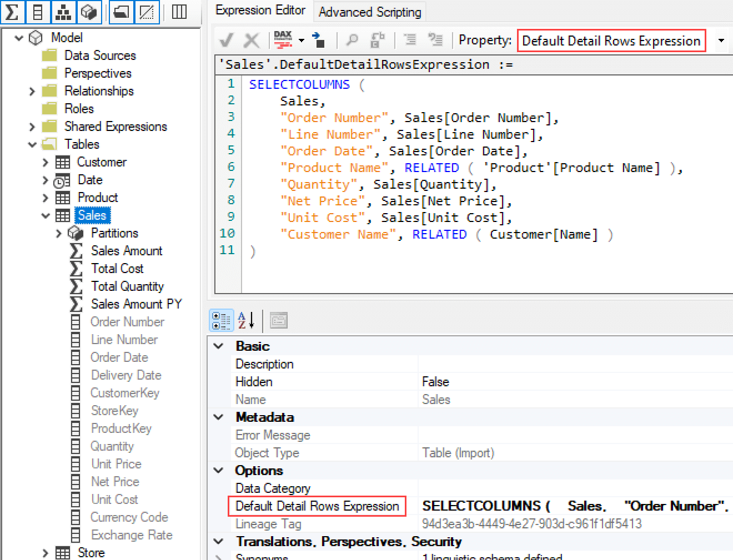The image size is (733, 560).
Task: Expand the Store table node
Action: click(46, 553)
